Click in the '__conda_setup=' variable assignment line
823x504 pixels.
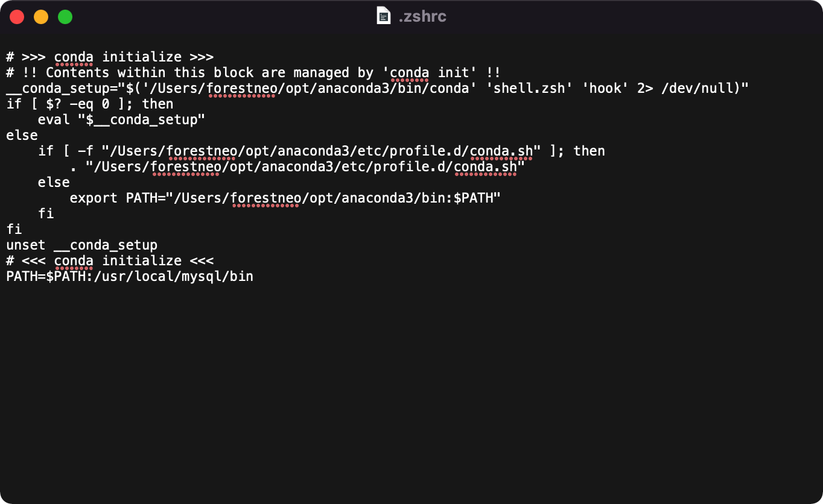(377, 89)
